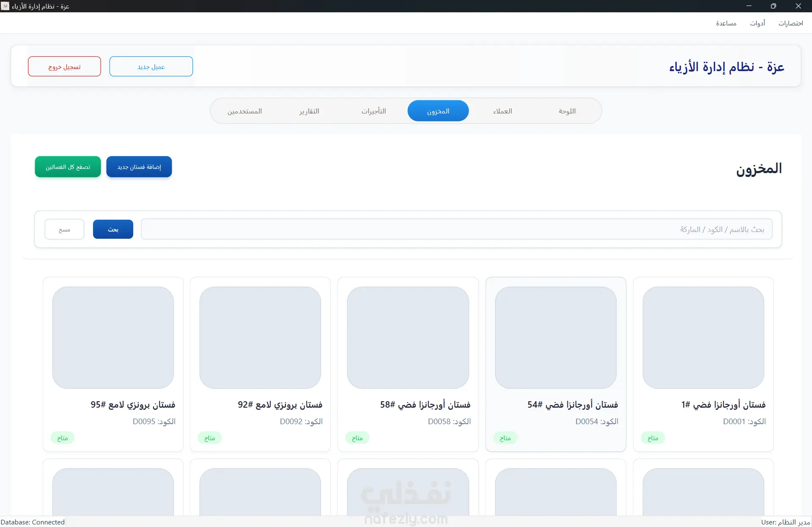
Task: Open the مساعدة menu
Action: pyautogui.click(x=726, y=23)
